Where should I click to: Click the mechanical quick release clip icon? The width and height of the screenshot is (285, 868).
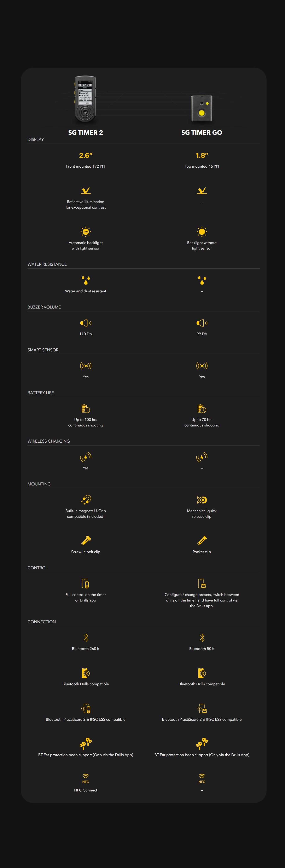point(202,500)
